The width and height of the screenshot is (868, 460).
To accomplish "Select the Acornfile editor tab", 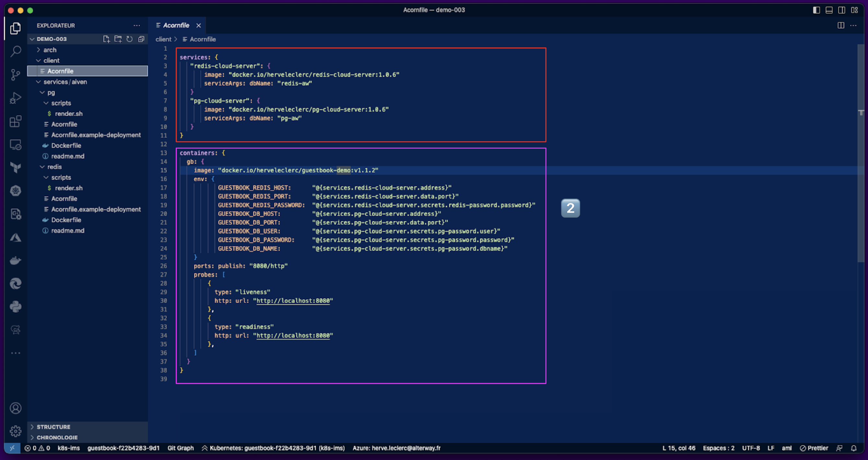I will coord(176,25).
